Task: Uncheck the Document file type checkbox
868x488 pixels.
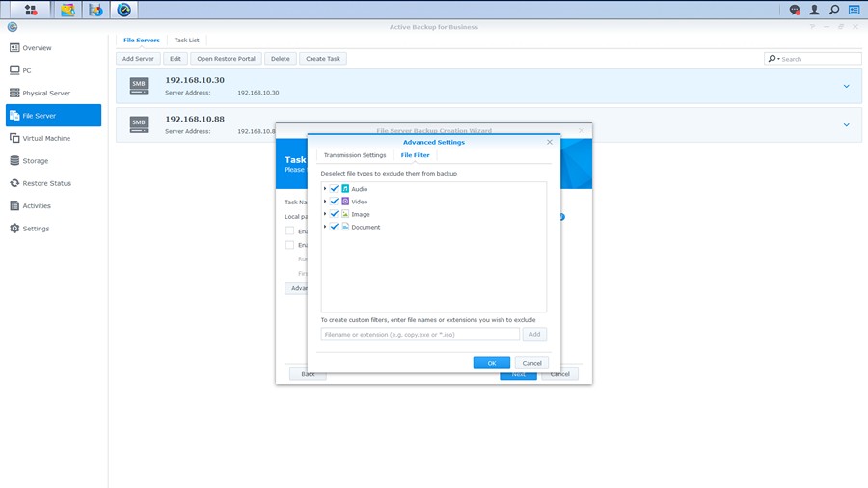Action: pyautogui.click(x=335, y=227)
